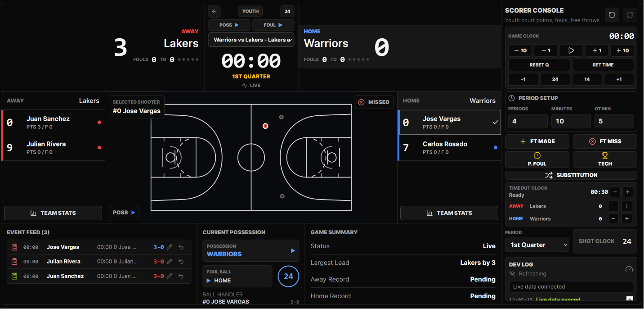Toggle the POSS button below the court
Viewport: 644px width, 309px height.
click(124, 213)
